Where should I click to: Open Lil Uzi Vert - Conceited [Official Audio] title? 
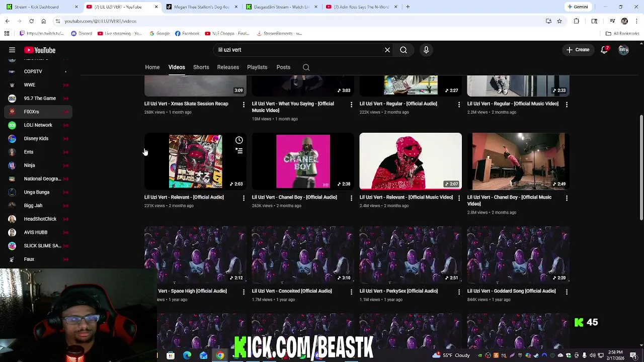(292, 291)
